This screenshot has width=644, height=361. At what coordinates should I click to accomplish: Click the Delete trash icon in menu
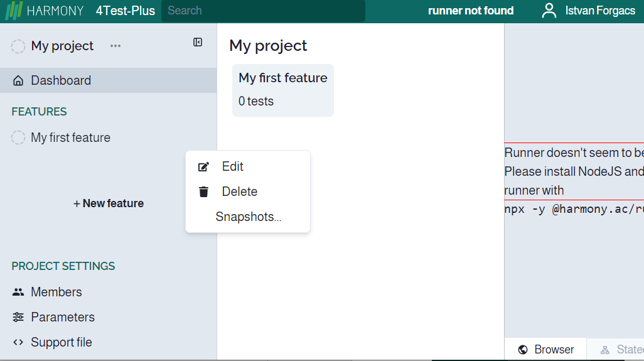(x=203, y=191)
